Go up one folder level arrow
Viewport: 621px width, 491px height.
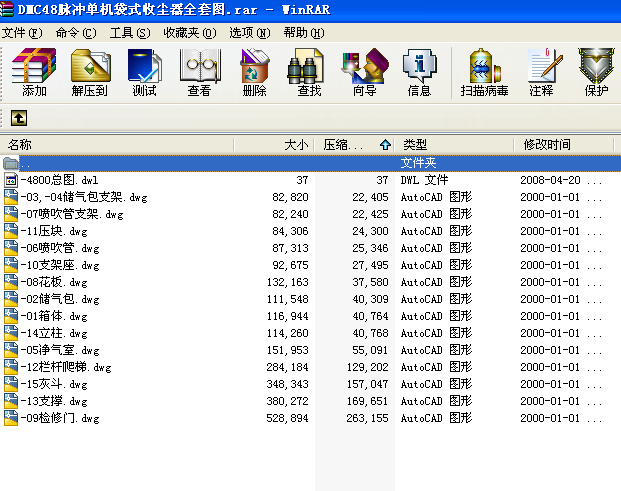tap(19, 118)
